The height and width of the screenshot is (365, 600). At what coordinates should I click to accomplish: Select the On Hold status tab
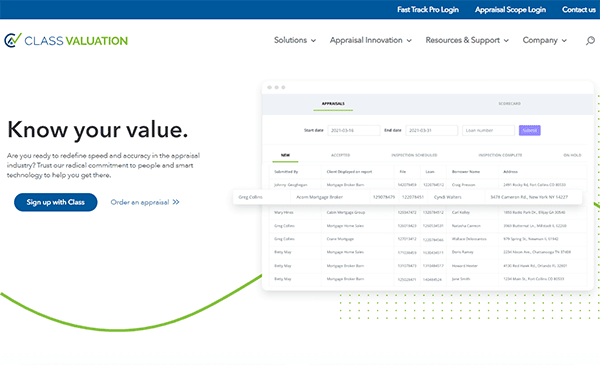point(572,155)
